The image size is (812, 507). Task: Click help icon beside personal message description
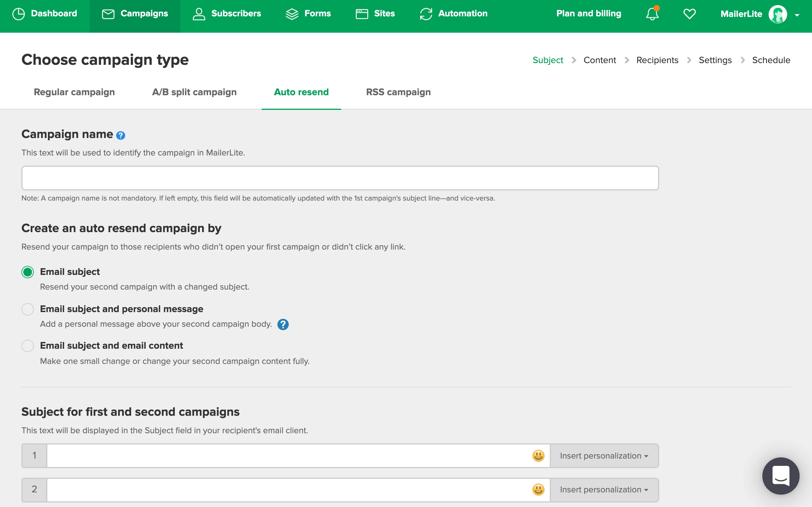[x=283, y=324]
